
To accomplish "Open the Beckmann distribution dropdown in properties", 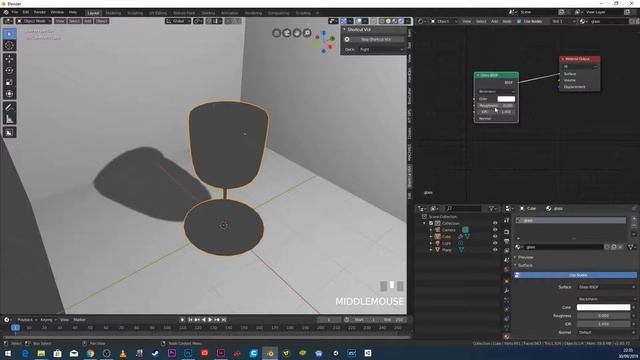I will 607,299.
